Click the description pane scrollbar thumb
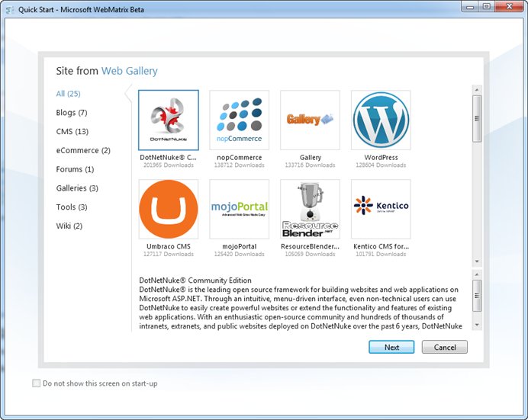The image size is (528, 420). pos(477,296)
